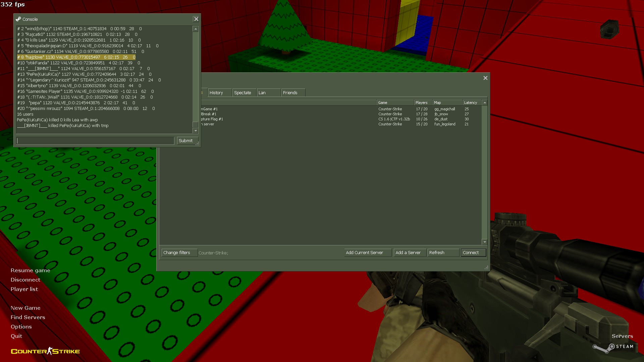Viewport: 644px width, 362px height.
Task: Close the Console window
Action: click(x=196, y=19)
